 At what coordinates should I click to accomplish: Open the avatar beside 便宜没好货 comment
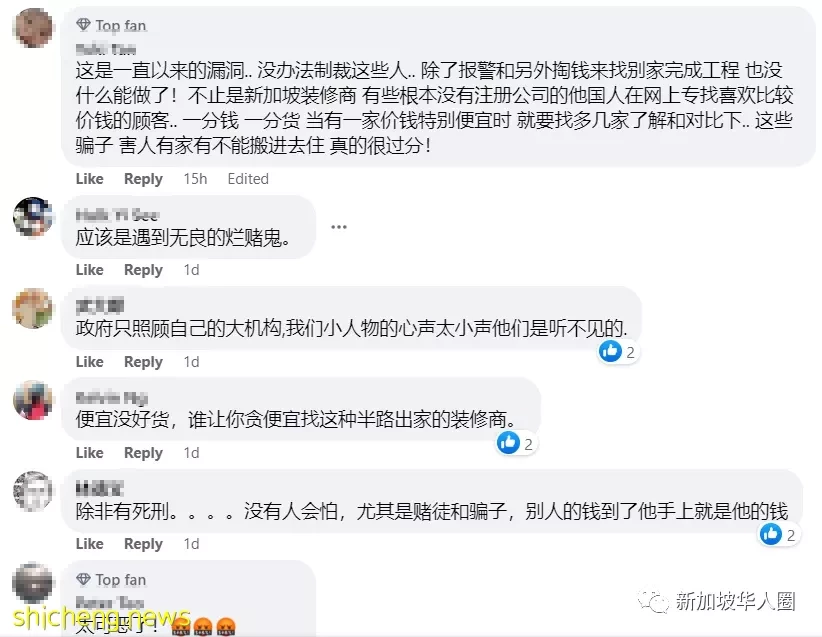[33, 400]
